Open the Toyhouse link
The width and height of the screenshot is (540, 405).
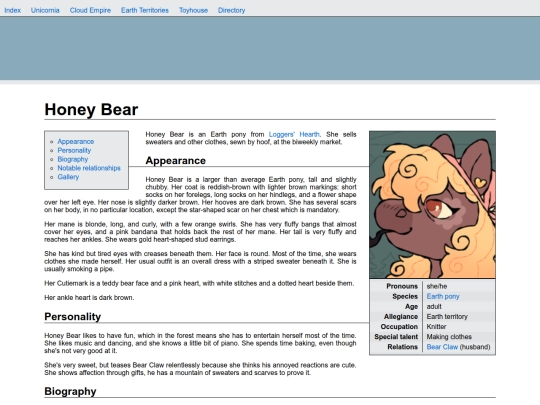pyautogui.click(x=193, y=10)
